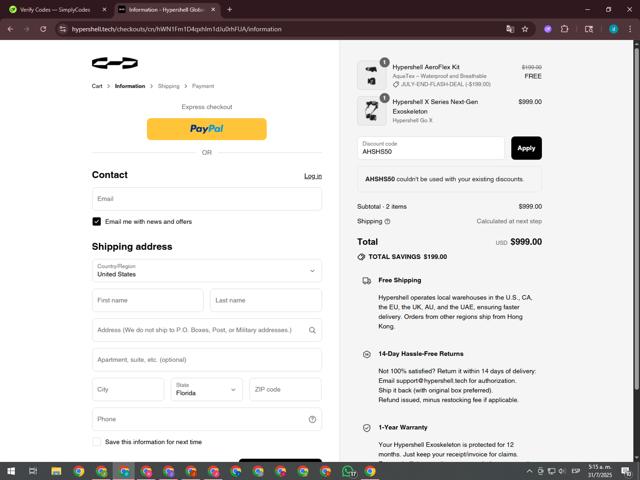
Task: Click the Log in link
Action: click(313, 176)
